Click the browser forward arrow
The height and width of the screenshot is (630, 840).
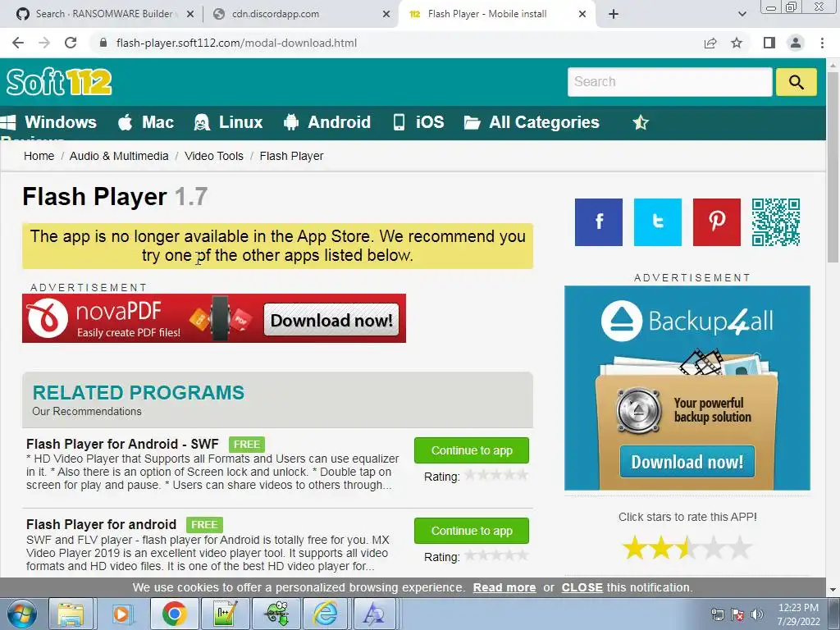click(44, 43)
